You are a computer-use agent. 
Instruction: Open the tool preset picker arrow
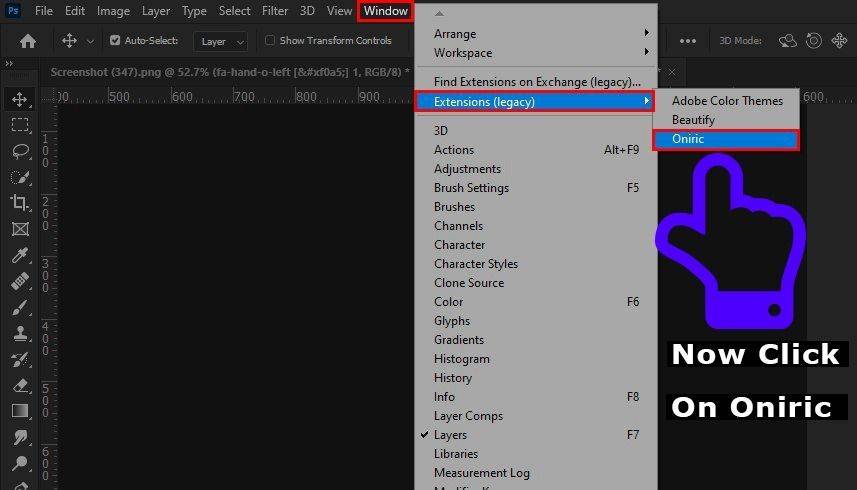coord(90,41)
